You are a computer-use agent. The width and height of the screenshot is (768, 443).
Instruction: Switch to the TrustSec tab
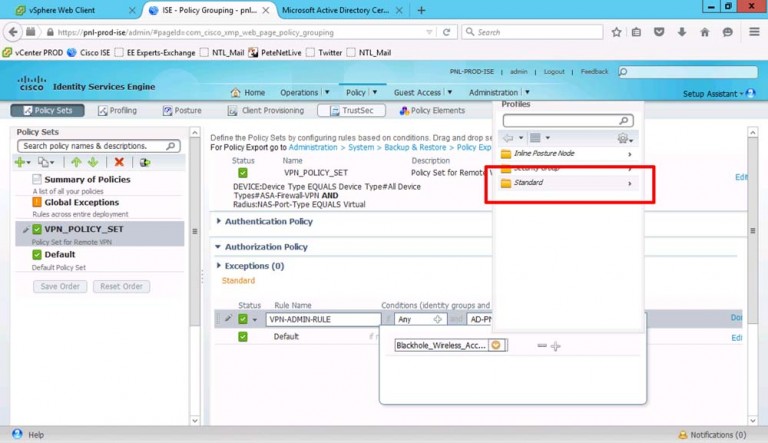pyautogui.click(x=351, y=110)
